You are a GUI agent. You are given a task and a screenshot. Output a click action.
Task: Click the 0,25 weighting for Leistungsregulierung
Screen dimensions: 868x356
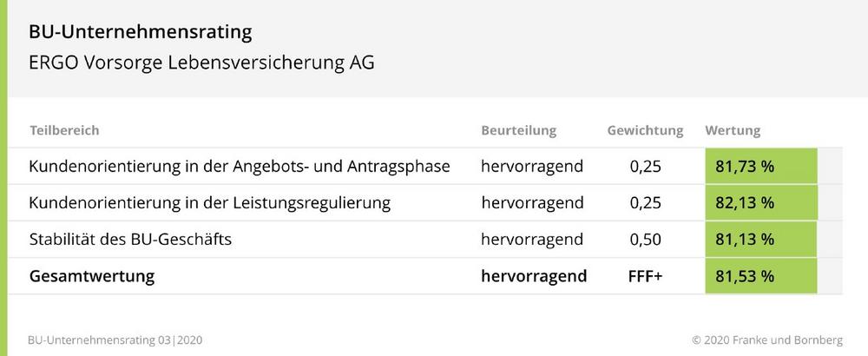point(646,202)
